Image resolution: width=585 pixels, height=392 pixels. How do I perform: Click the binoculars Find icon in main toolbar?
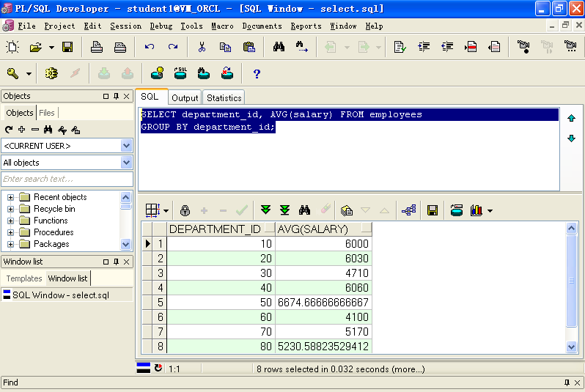pyautogui.click(x=279, y=47)
